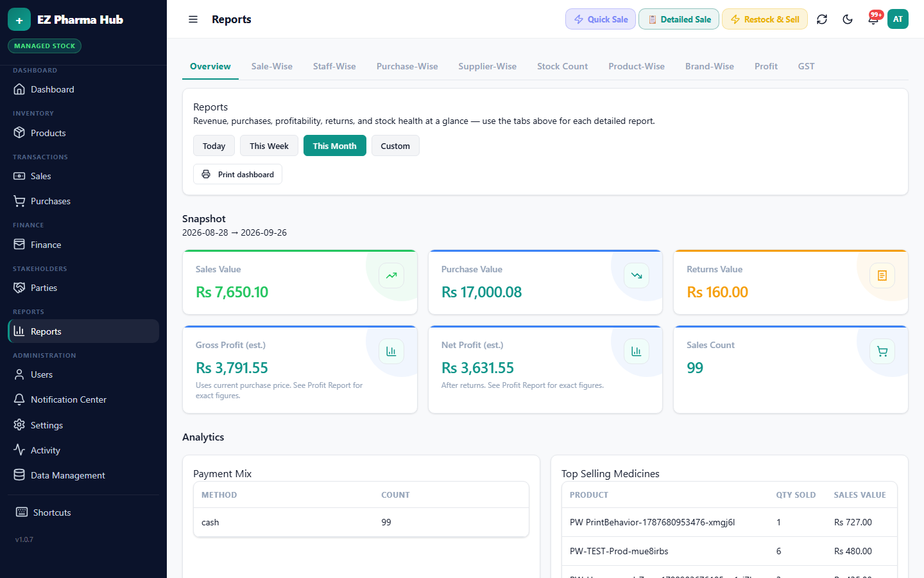This screenshot has height=578, width=924.
Task: Click the EZ Pharma Hub logo icon
Action: coord(19,19)
